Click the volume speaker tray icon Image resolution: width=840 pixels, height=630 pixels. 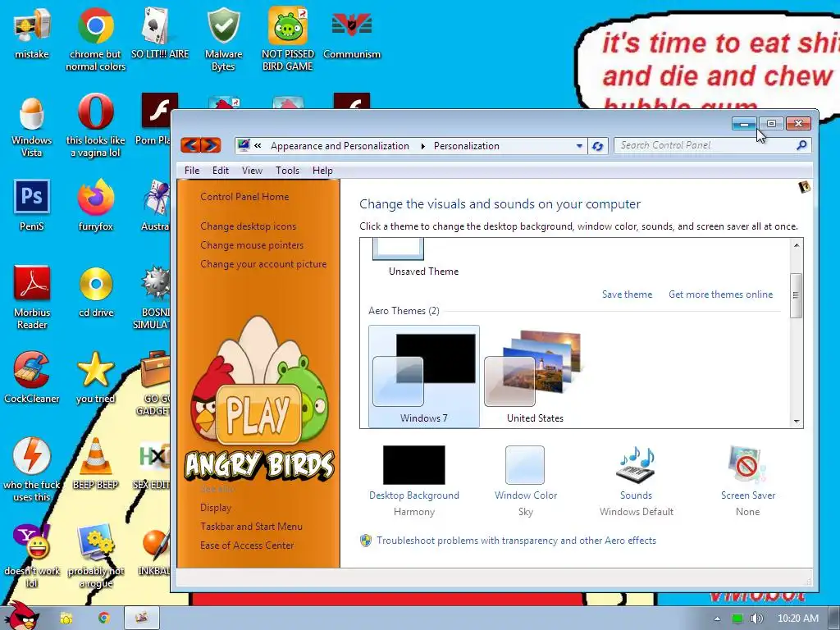point(756,619)
